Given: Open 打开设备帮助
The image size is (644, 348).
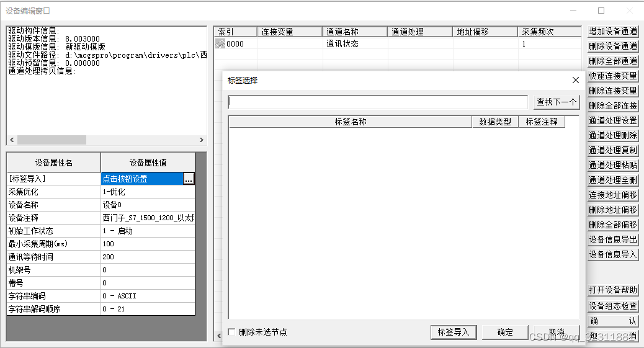Looking at the screenshot, I should (613, 290).
